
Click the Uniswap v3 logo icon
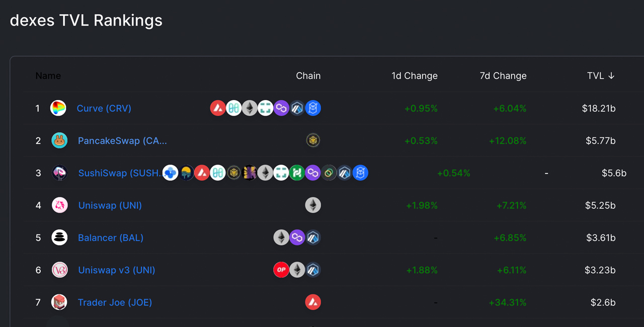(59, 270)
